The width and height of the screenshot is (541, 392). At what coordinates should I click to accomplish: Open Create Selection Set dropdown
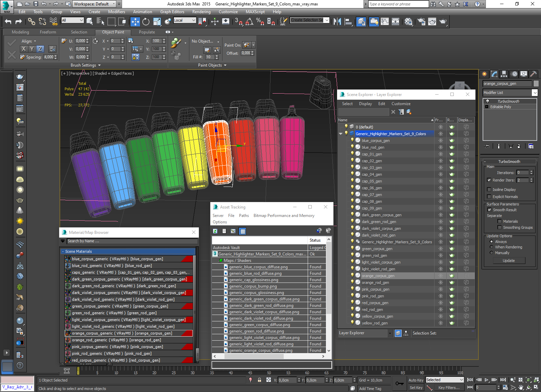coord(310,20)
